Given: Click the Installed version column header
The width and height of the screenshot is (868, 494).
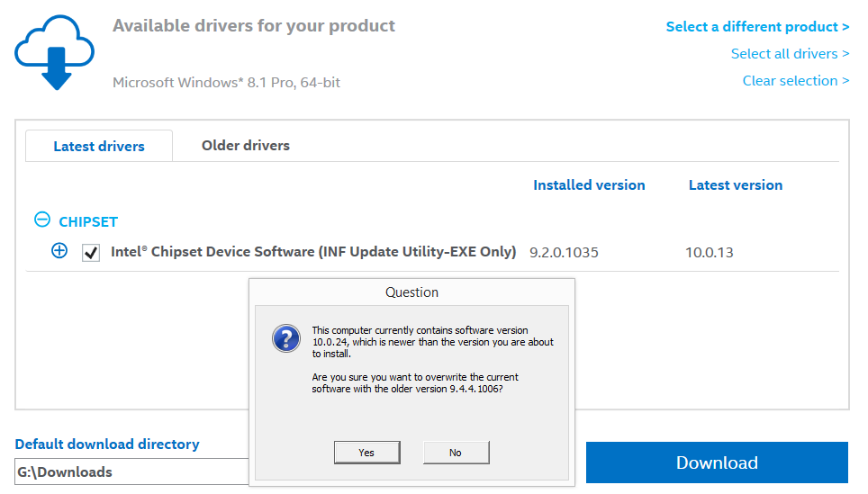Looking at the screenshot, I should coord(589,185).
